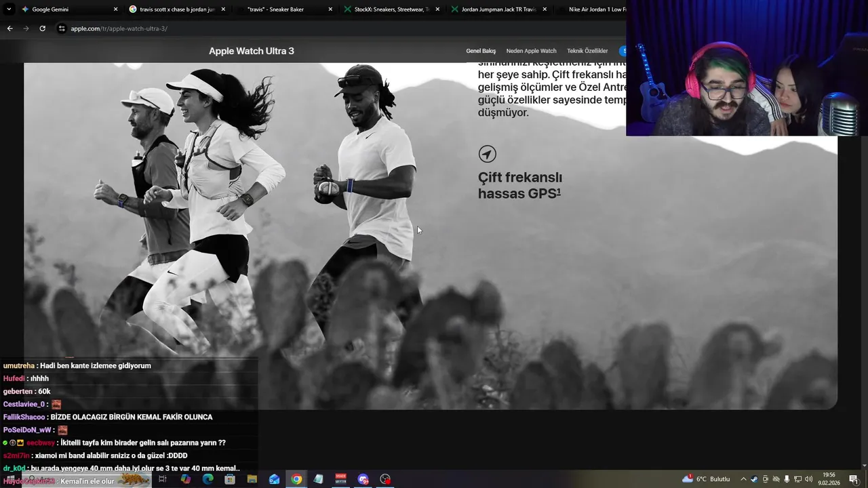Click username Cestlaviee_0 in chat
Viewport: 868px width, 488px height.
click(x=24, y=404)
